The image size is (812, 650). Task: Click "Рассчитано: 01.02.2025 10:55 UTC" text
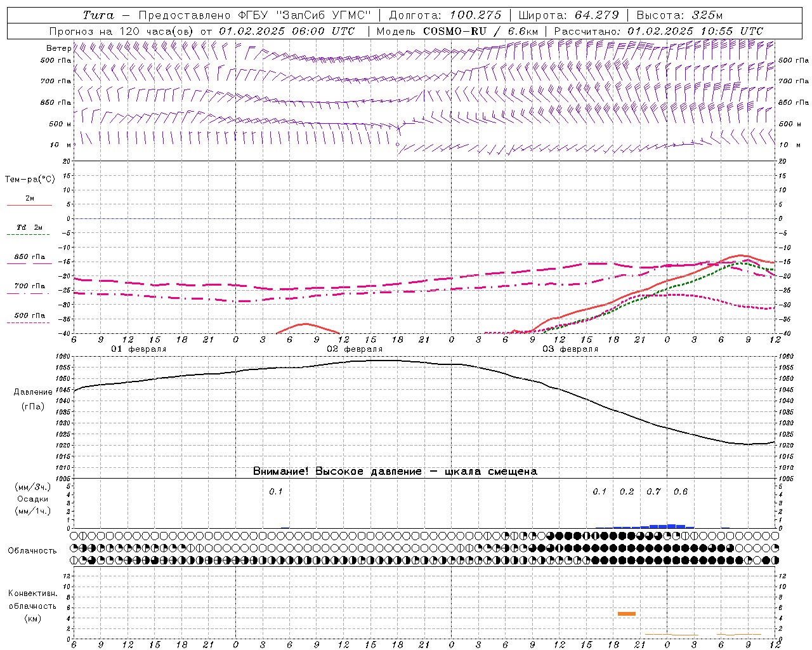point(658,31)
